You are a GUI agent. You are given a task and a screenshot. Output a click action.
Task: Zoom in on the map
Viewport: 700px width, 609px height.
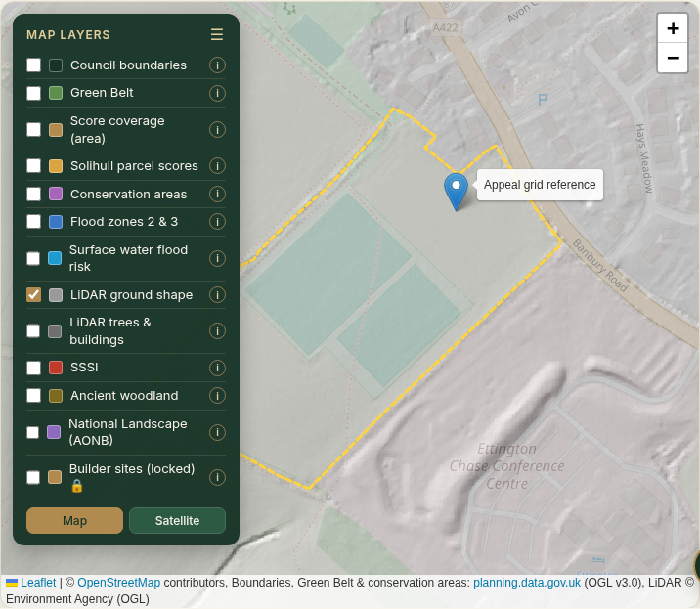pos(673,28)
